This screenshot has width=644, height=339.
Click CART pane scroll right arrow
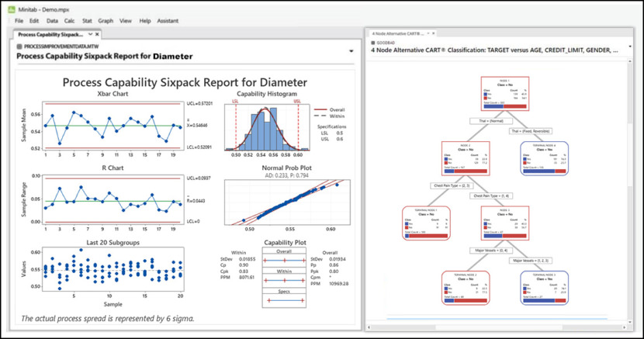coord(625,327)
